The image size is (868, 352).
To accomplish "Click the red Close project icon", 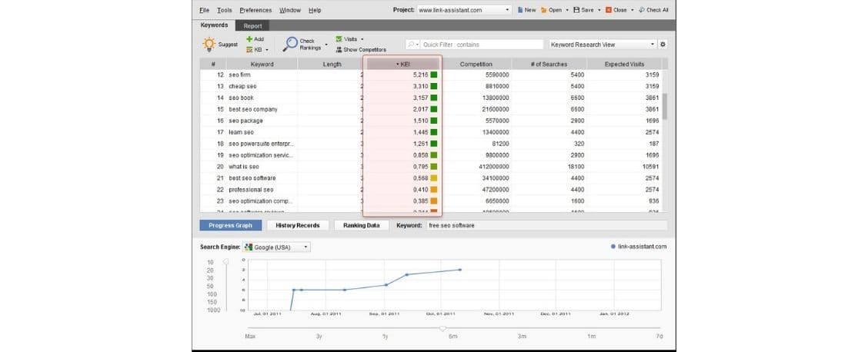I will click(x=609, y=10).
